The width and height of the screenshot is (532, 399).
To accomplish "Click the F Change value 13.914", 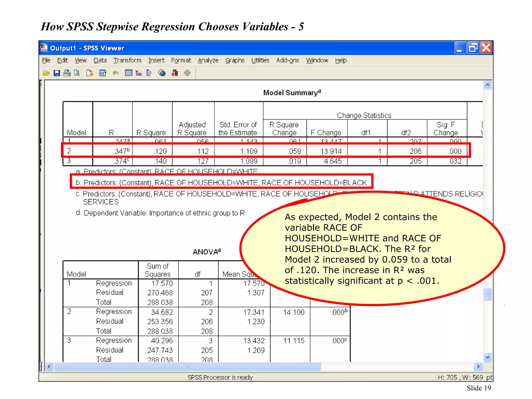I will coord(331,151).
